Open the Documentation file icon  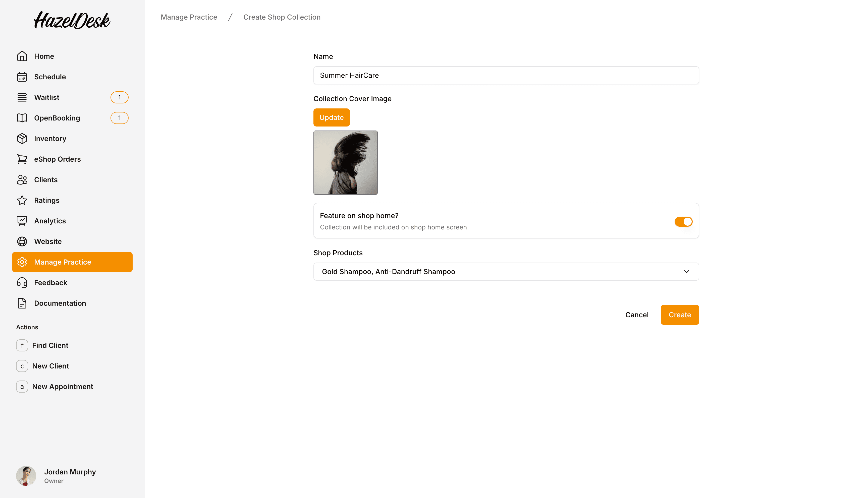click(22, 303)
